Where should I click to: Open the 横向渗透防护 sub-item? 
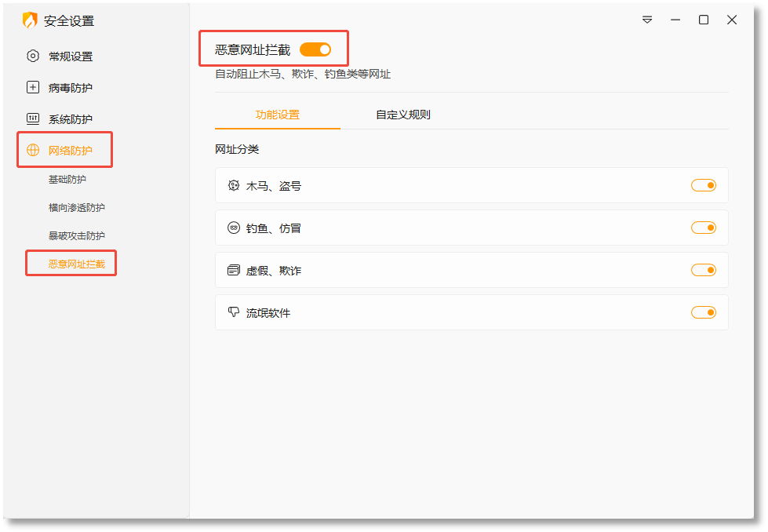tap(76, 208)
